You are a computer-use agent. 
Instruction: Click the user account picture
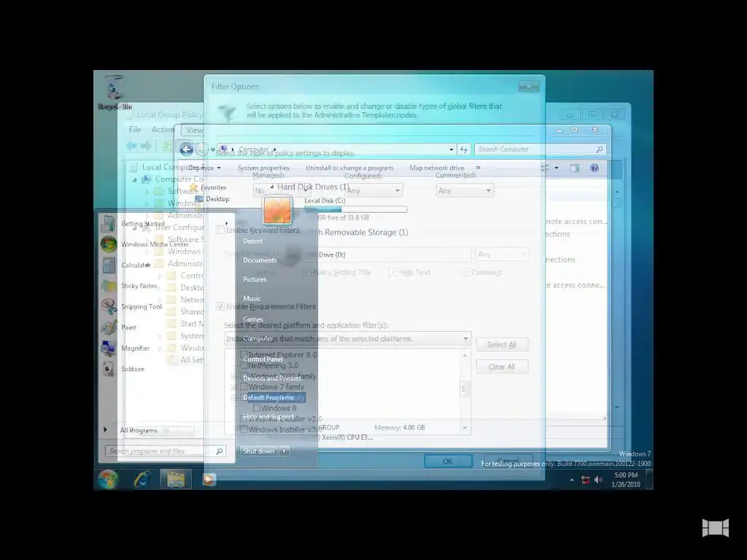(277, 210)
